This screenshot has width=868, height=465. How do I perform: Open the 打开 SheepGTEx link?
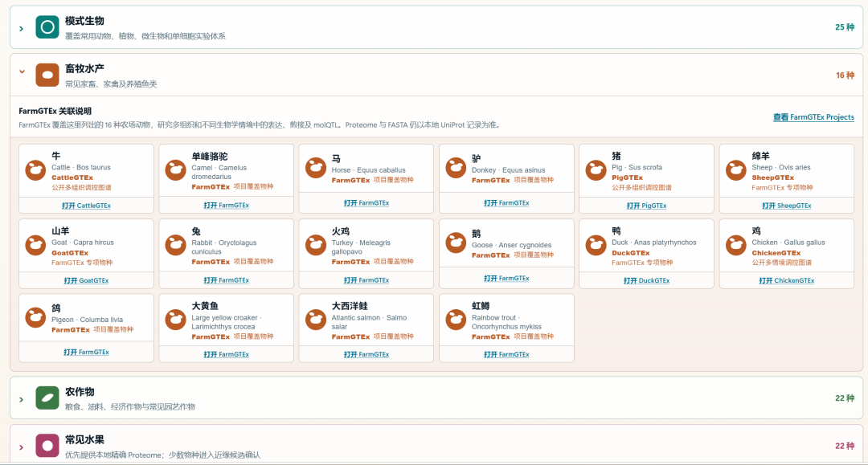point(786,206)
